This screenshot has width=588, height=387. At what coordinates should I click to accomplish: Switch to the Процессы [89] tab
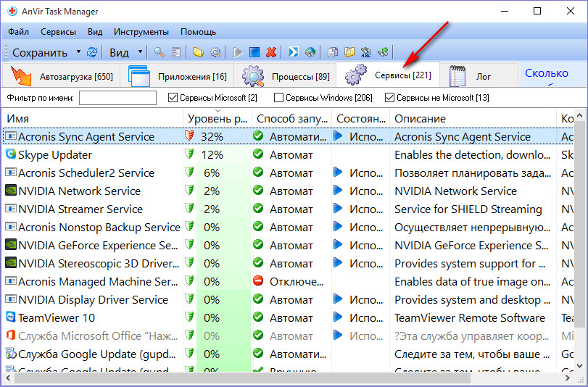285,76
